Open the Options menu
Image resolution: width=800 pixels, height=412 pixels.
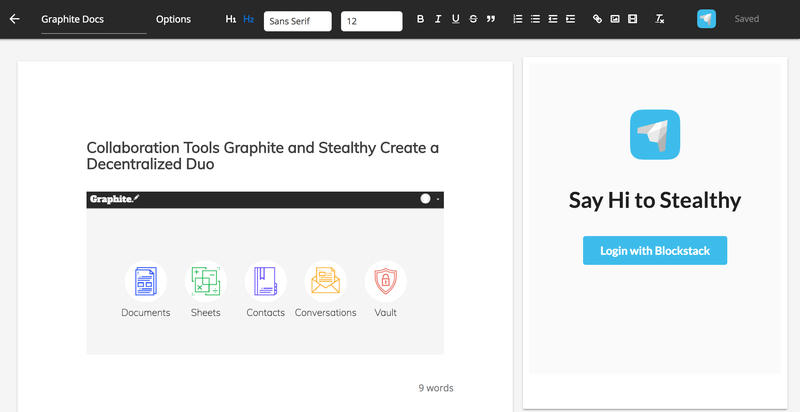pos(173,19)
